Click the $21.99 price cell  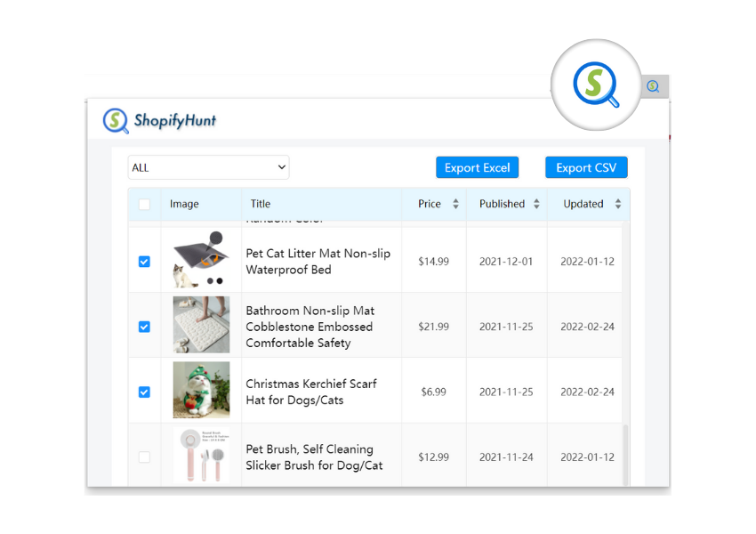click(433, 327)
